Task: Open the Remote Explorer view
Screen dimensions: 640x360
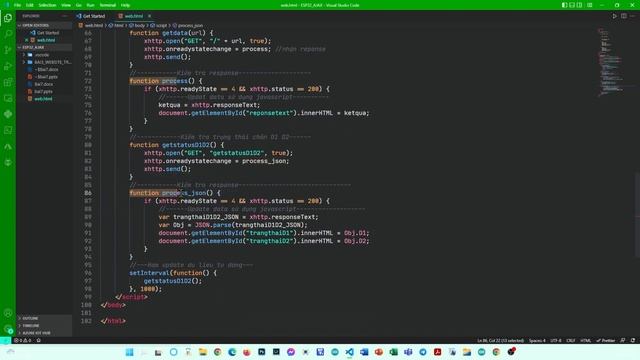Action: (8, 98)
